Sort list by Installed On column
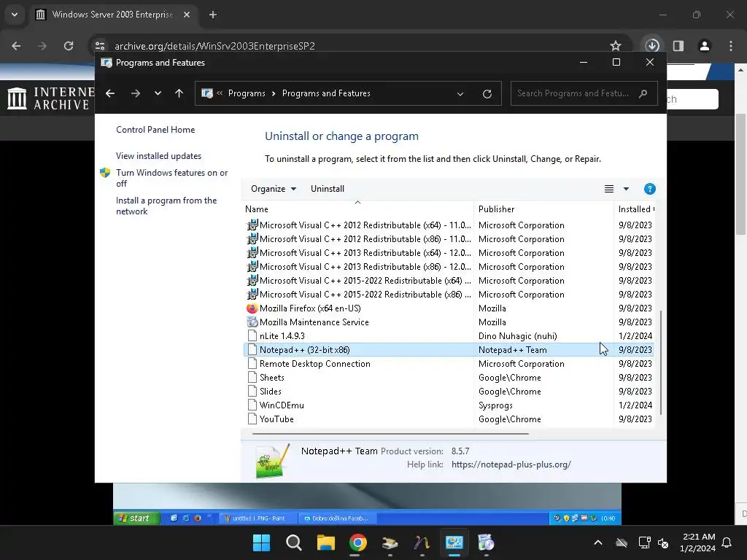Screen dimensions: 747x560 point(635,209)
